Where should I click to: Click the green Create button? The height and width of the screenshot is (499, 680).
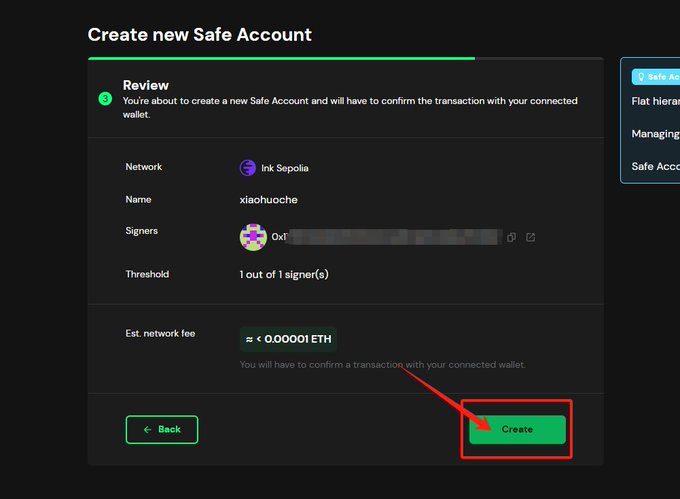(x=517, y=429)
